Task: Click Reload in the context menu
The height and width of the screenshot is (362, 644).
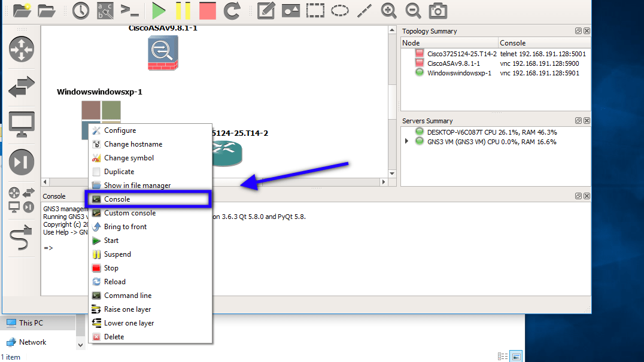Action: coord(151,282)
